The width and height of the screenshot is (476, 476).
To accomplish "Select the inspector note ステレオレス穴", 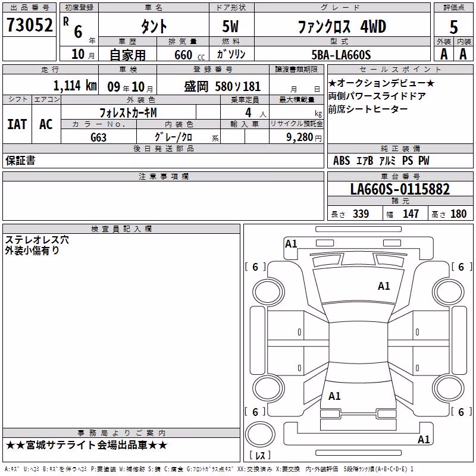I will (x=37, y=240).
